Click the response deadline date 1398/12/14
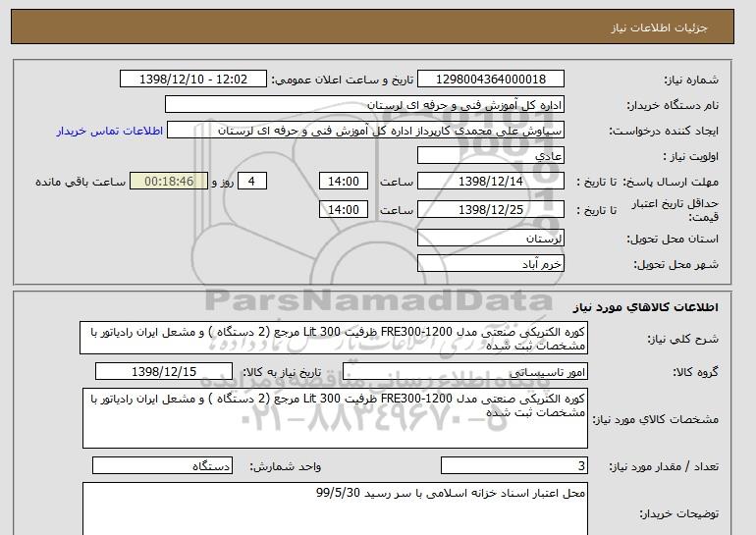This screenshot has height=535, width=756. click(x=490, y=182)
